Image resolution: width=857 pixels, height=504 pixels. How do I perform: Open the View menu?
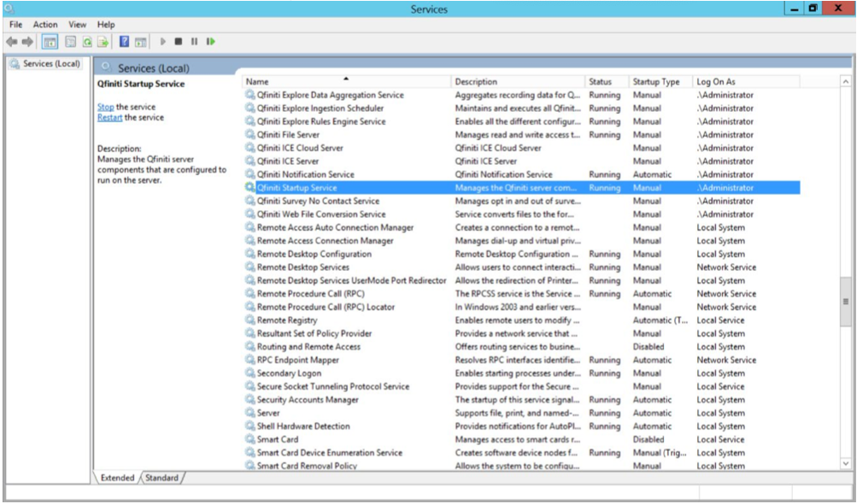tap(78, 25)
